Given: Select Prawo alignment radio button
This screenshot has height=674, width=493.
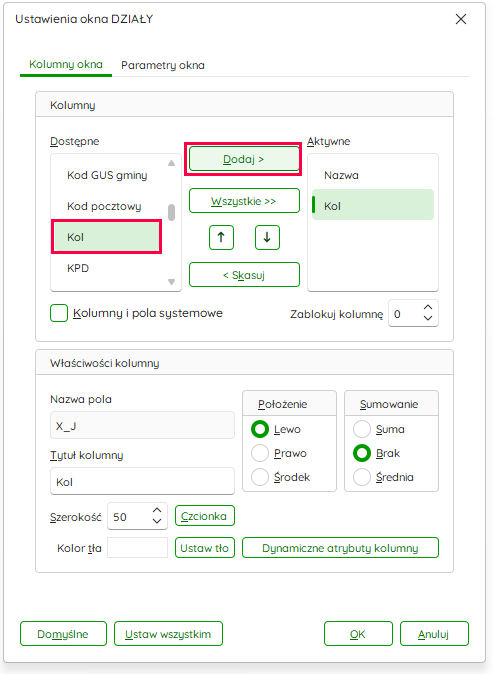Looking at the screenshot, I should [x=260, y=453].
